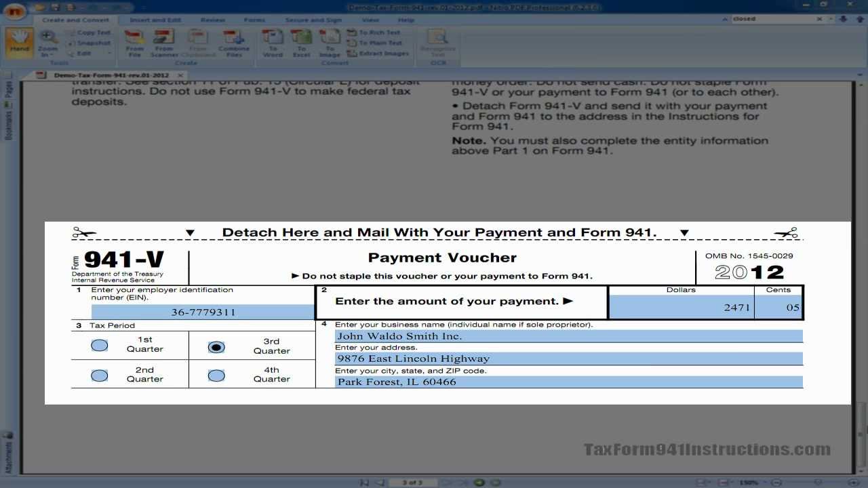
Task: Convert the PDF To Word
Action: (x=273, y=43)
